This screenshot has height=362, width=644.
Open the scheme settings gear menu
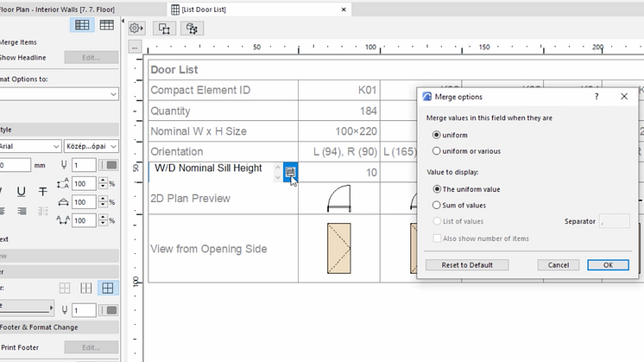[136, 29]
